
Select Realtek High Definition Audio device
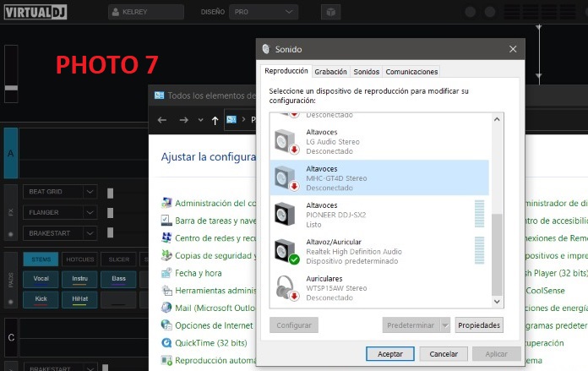pos(379,251)
